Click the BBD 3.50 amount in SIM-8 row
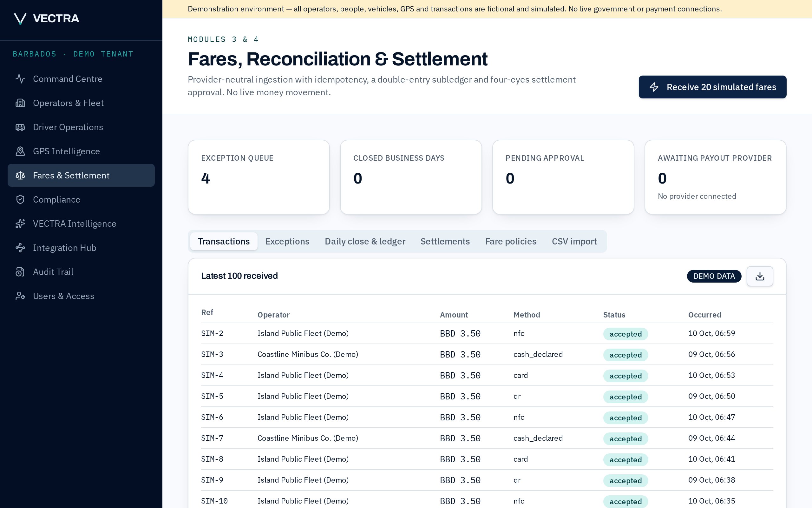The image size is (812, 508). (x=460, y=459)
